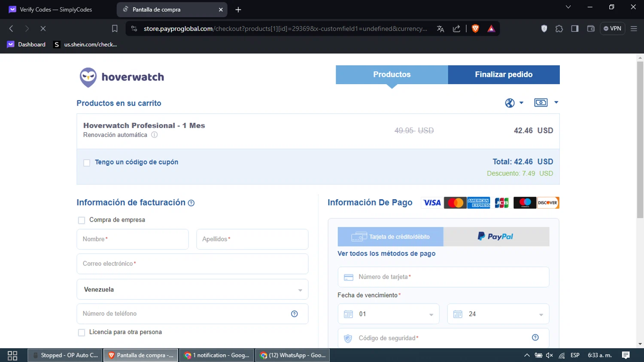Show hidden system tray icons

[x=527, y=355]
